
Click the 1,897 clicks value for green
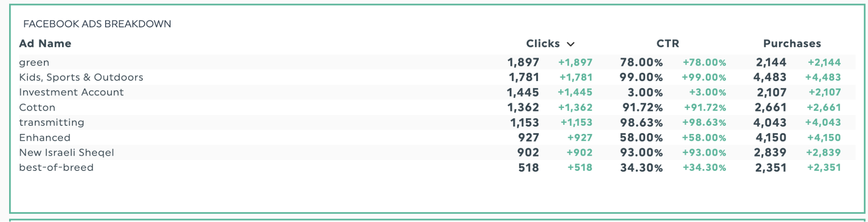coord(523,62)
